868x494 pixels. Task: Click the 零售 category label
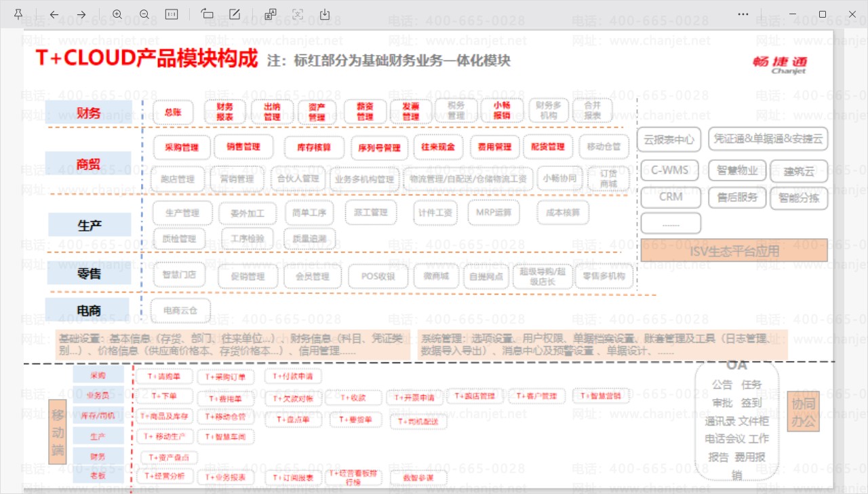pyautogui.click(x=89, y=273)
